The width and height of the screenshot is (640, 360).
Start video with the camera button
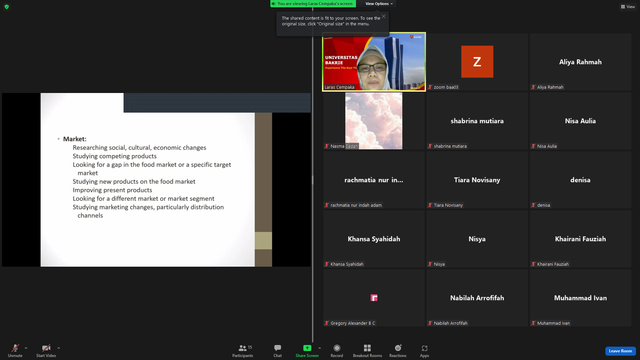click(x=46, y=350)
